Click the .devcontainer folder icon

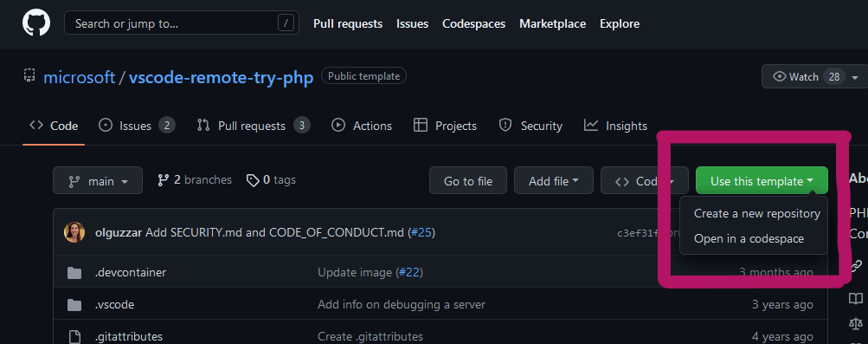[x=74, y=273]
